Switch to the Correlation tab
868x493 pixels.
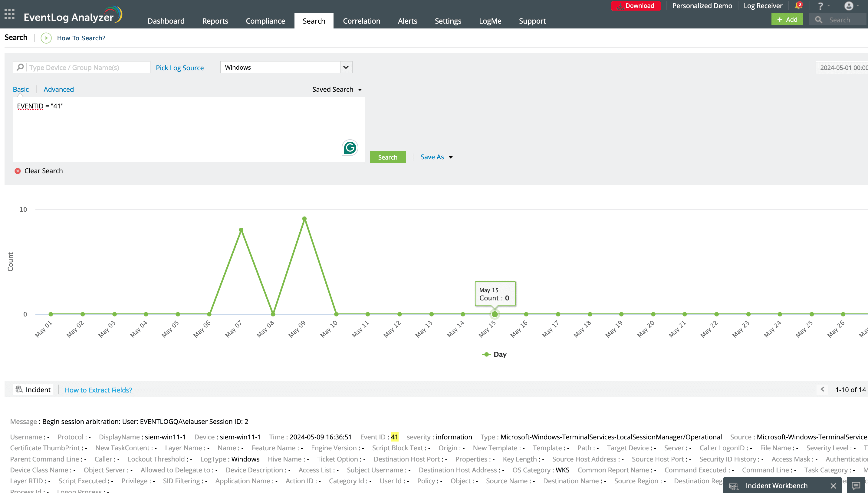tap(361, 21)
